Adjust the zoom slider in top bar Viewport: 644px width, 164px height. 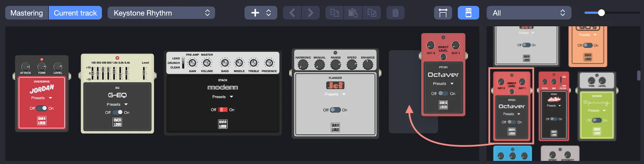click(611, 13)
